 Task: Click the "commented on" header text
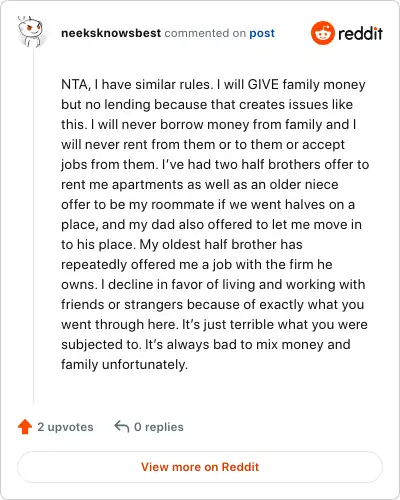[x=205, y=33]
